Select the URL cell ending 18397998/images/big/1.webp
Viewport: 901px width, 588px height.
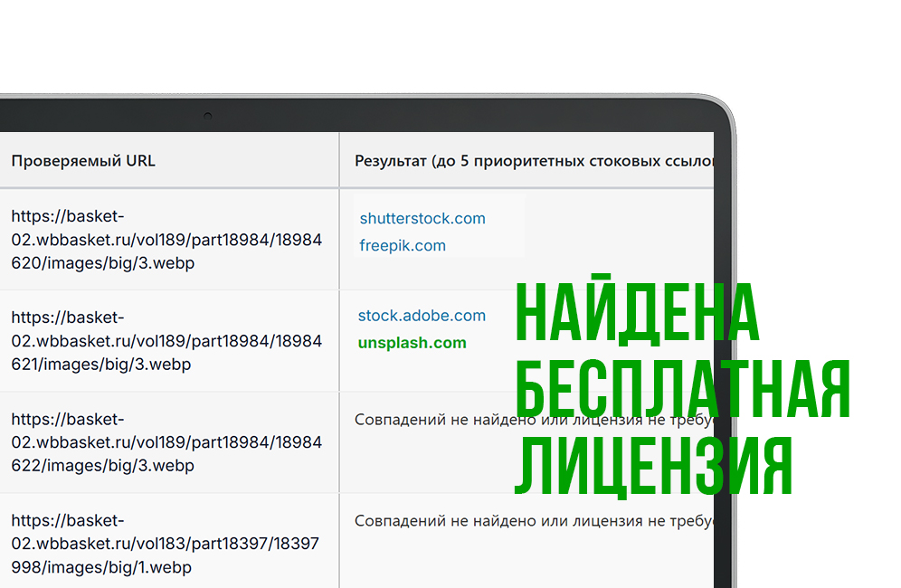[166, 544]
